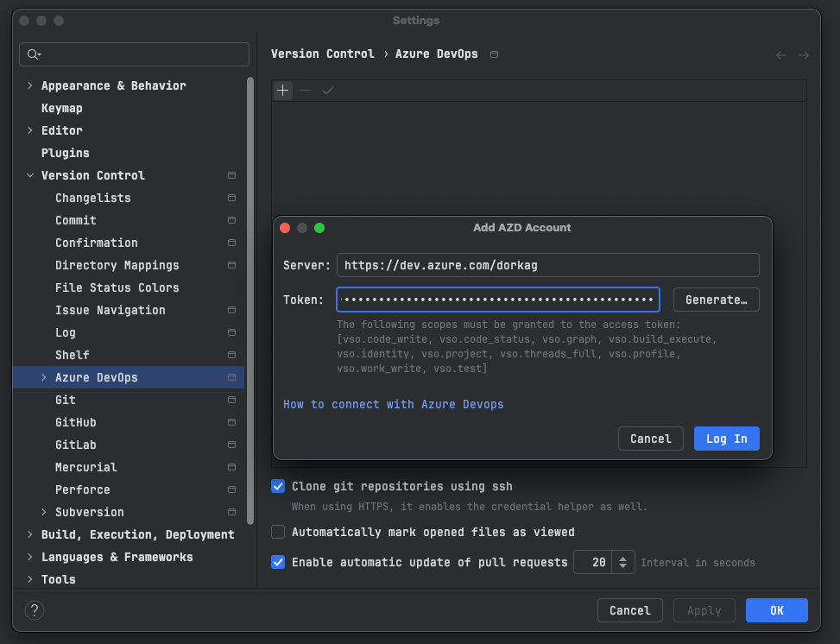This screenshot has width=840, height=644.
Task: Enable Automatically mark opened files as viewed
Action: pyautogui.click(x=278, y=532)
